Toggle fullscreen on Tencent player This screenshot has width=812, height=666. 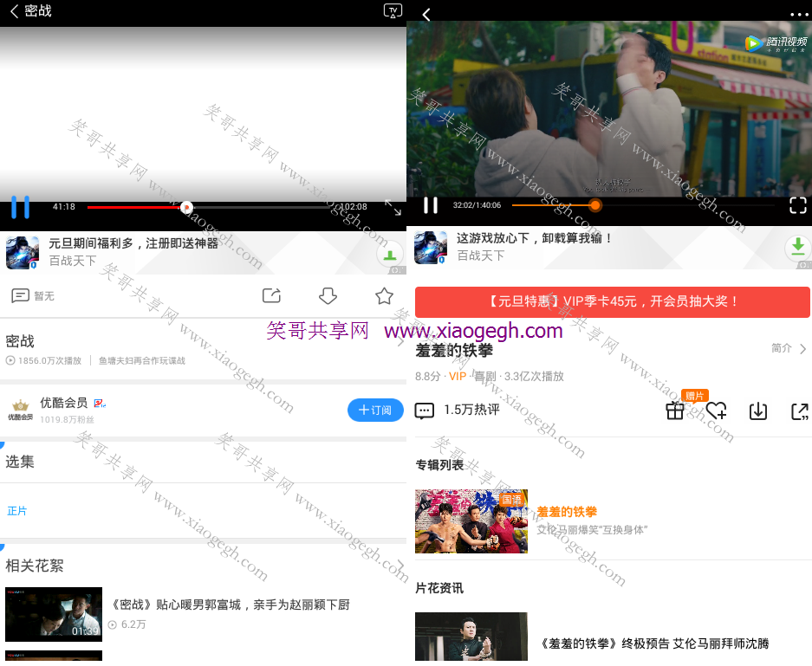click(x=798, y=205)
